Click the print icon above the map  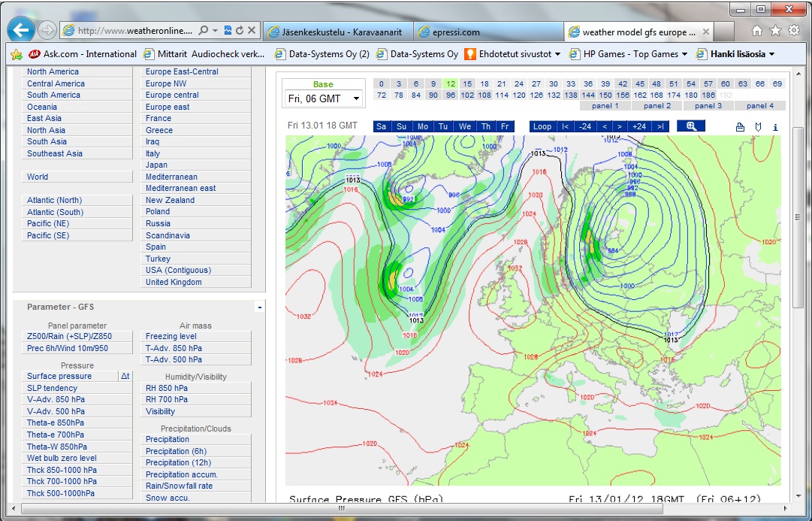(x=740, y=127)
